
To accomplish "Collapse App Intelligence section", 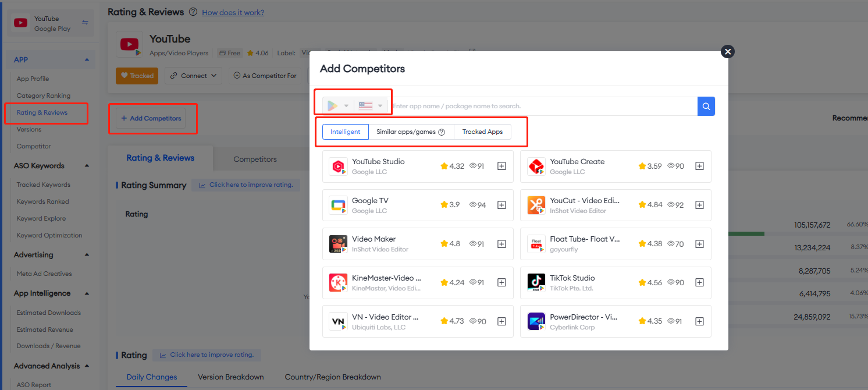I will click(x=87, y=293).
